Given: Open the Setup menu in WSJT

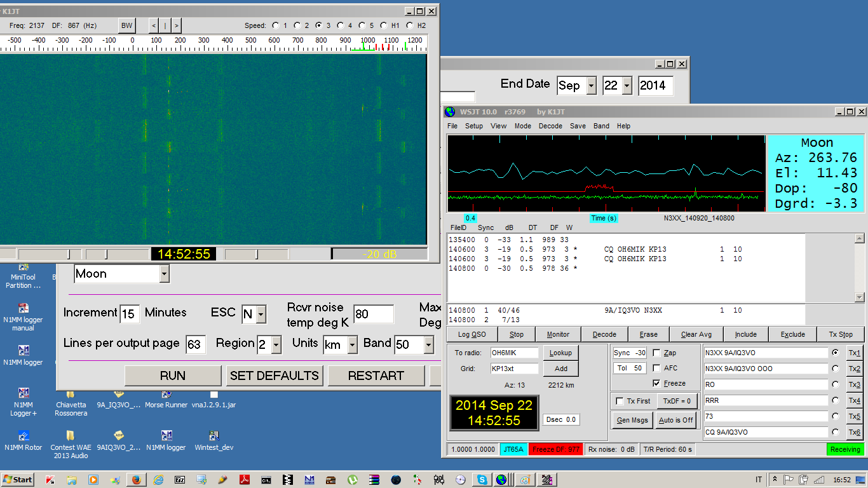Looking at the screenshot, I should click(474, 126).
